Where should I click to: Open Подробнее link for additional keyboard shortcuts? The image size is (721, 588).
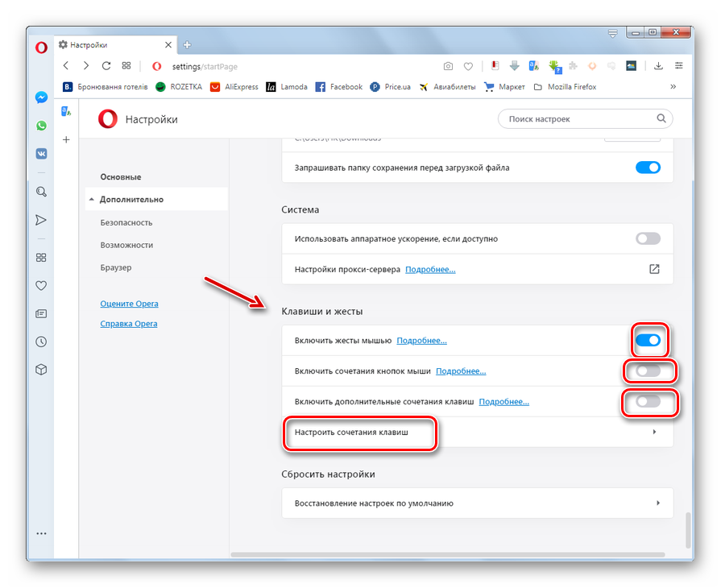(504, 402)
